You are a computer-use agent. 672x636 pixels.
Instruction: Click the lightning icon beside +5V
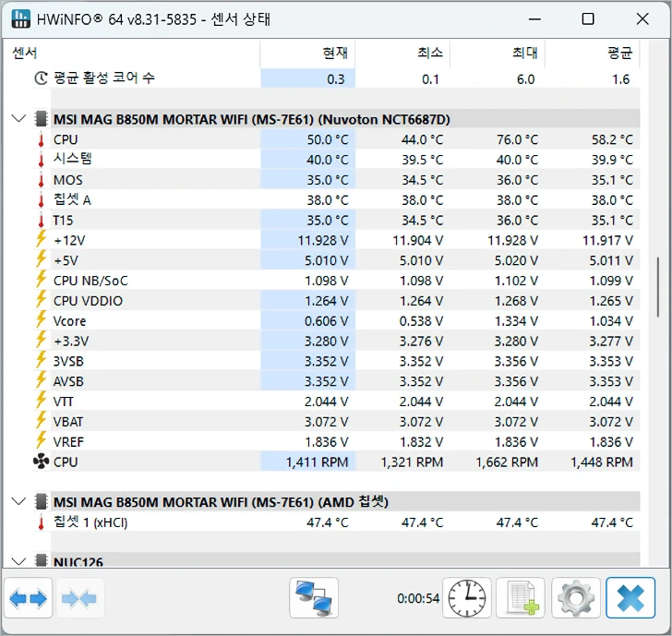coord(42,259)
